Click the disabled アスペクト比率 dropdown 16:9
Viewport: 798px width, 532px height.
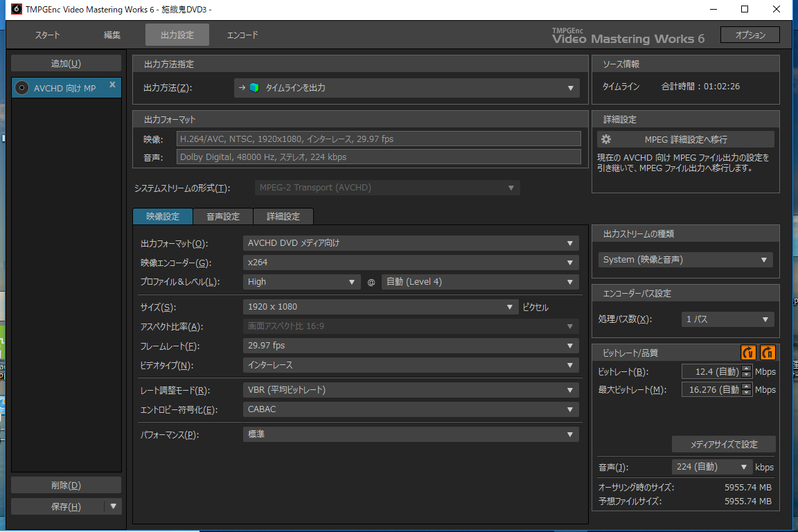point(411,326)
